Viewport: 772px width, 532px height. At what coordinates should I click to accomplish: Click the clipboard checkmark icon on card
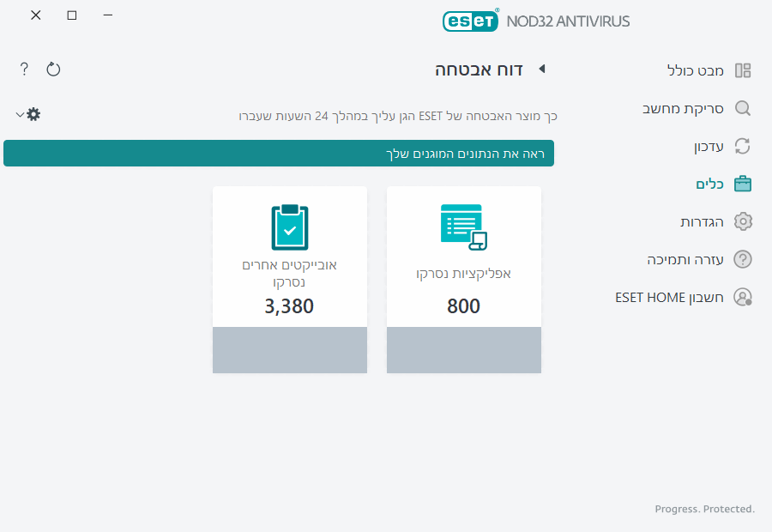click(x=289, y=227)
